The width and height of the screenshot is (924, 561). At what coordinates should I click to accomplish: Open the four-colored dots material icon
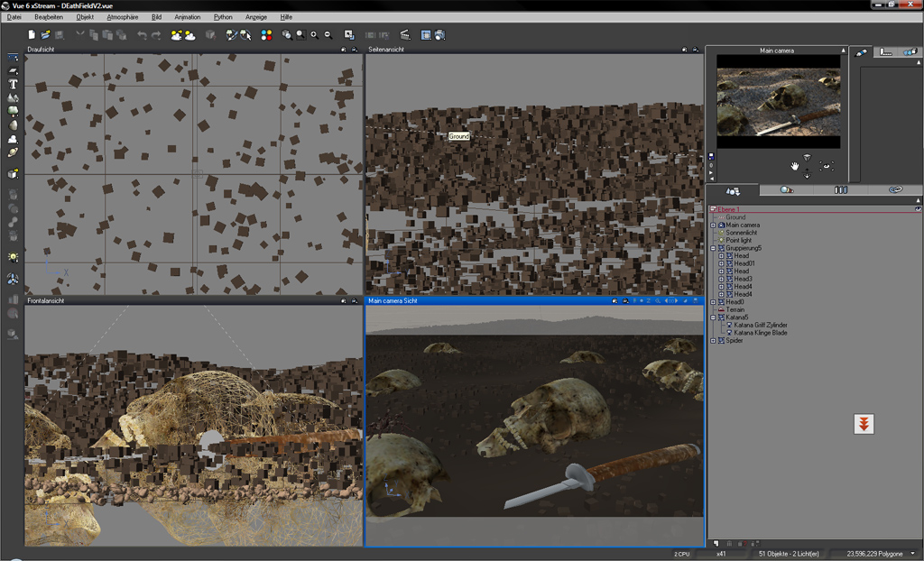click(266, 35)
